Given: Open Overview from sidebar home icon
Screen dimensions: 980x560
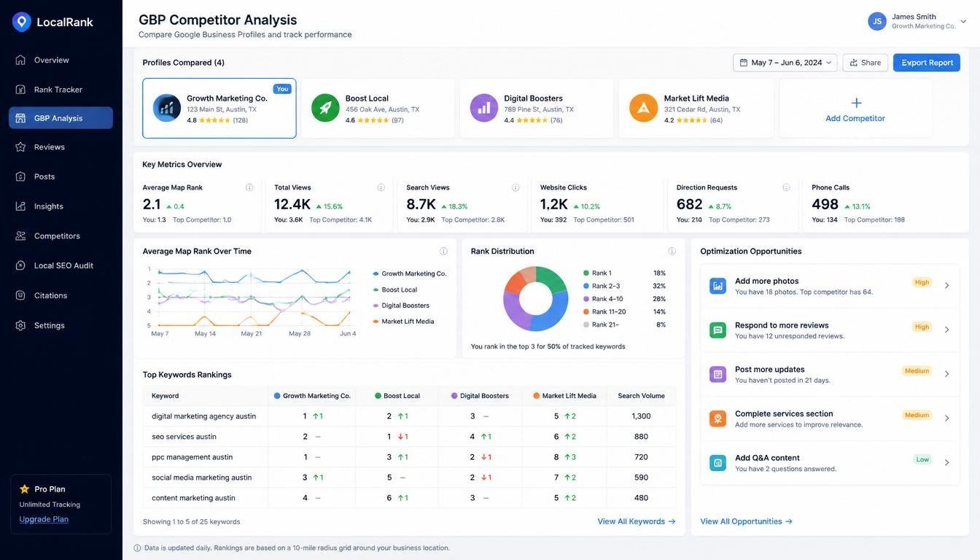Looking at the screenshot, I should 20,60.
